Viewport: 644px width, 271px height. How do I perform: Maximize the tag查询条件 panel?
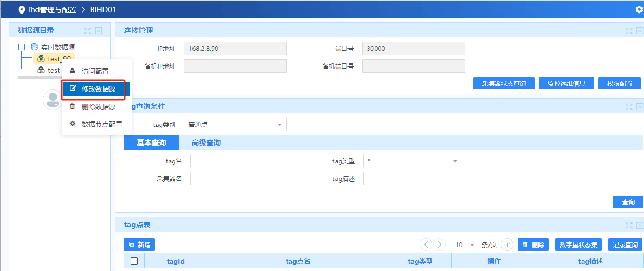629,107
